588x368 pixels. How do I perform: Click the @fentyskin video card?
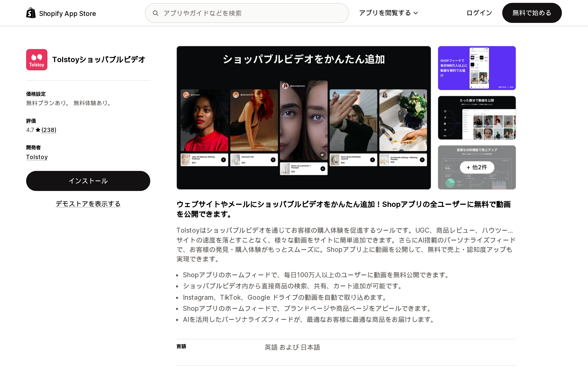(x=204, y=120)
